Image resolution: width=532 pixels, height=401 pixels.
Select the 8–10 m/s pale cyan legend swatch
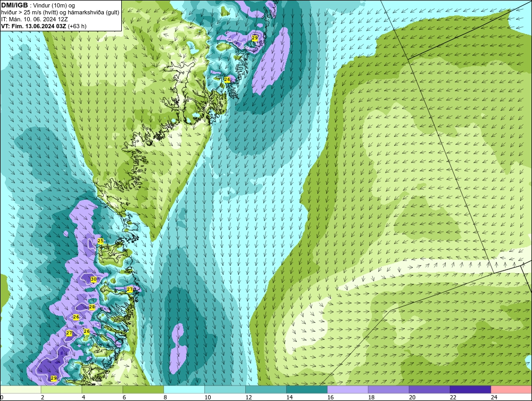[184, 389]
